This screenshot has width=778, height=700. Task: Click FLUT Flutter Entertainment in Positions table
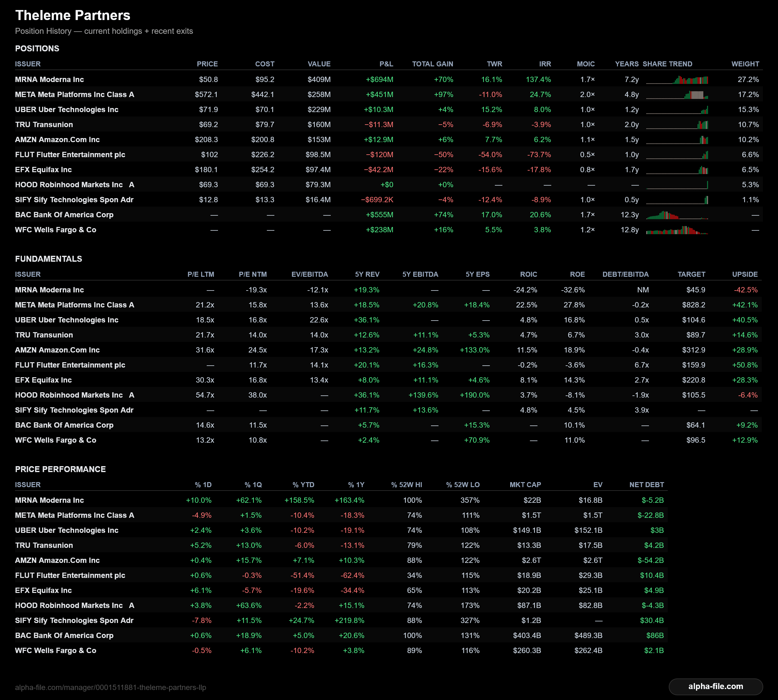[x=70, y=155]
